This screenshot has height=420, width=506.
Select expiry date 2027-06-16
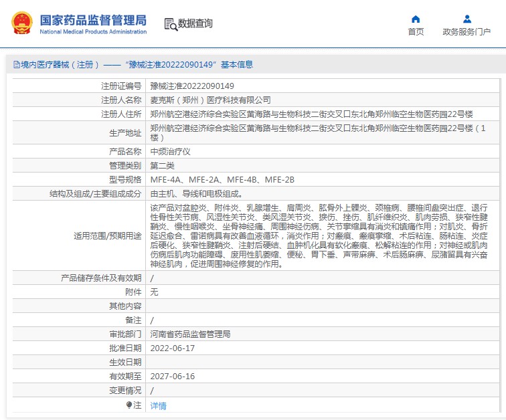tap(172, 376)
